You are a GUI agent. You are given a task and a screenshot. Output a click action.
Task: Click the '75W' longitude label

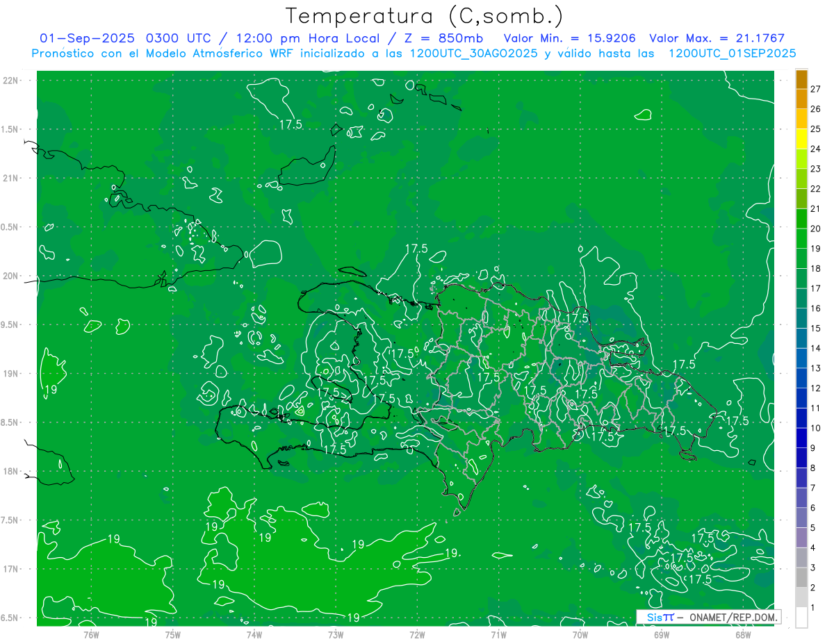[173, 634]
